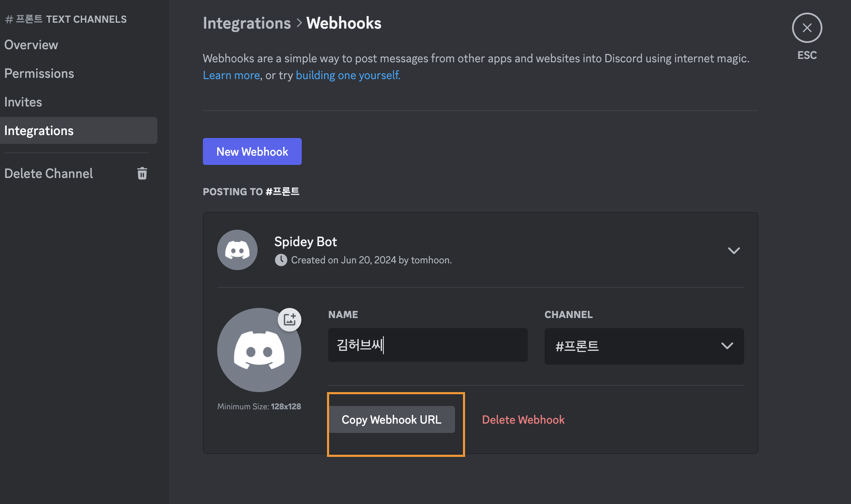
Task: Go to Permissions in the sidebar
Action: [39, 74]
